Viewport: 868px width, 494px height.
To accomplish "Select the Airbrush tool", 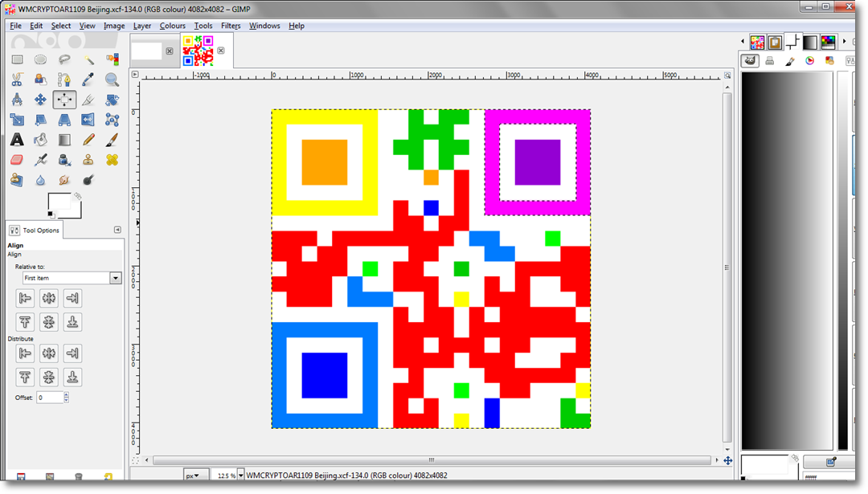I will click(40, 160).
